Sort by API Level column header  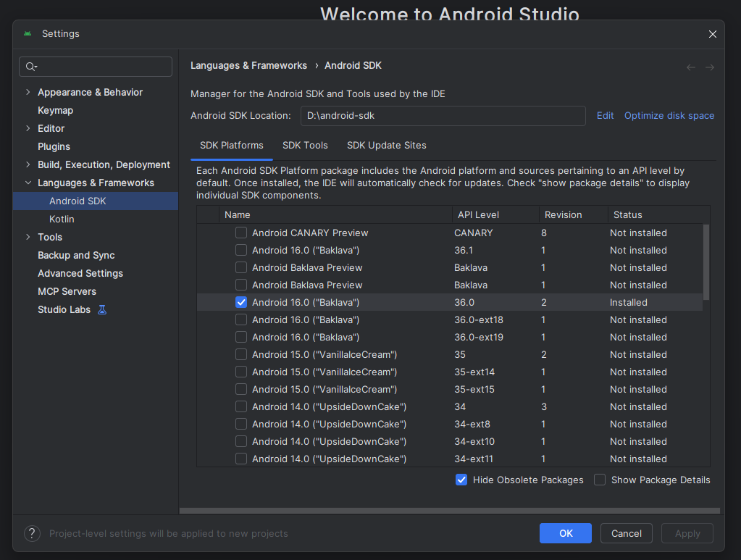click(495, 214)
